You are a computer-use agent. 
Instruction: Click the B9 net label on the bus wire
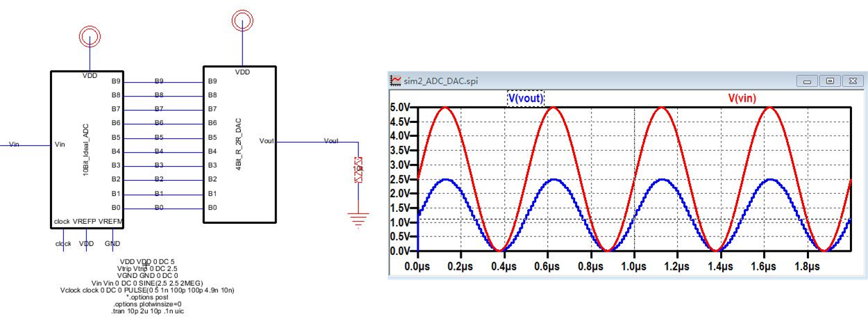tap(159, 81)
